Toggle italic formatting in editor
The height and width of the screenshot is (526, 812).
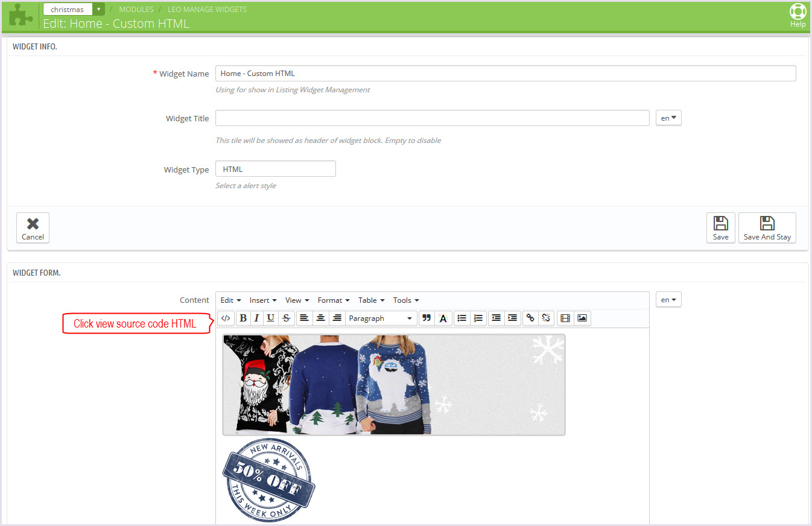click(x=256, y=318)
